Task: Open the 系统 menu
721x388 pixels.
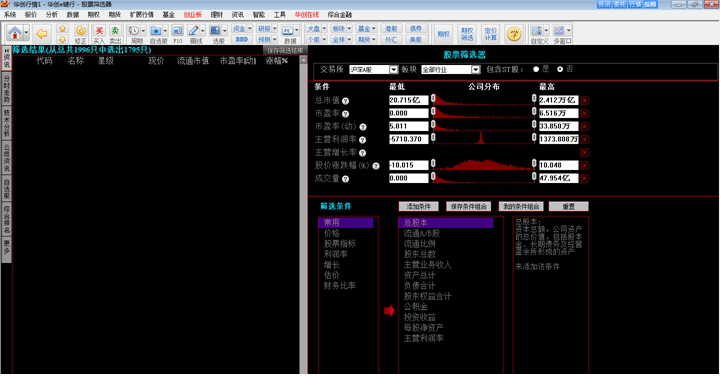Action: pyautogui.click(x=10, y=15)
